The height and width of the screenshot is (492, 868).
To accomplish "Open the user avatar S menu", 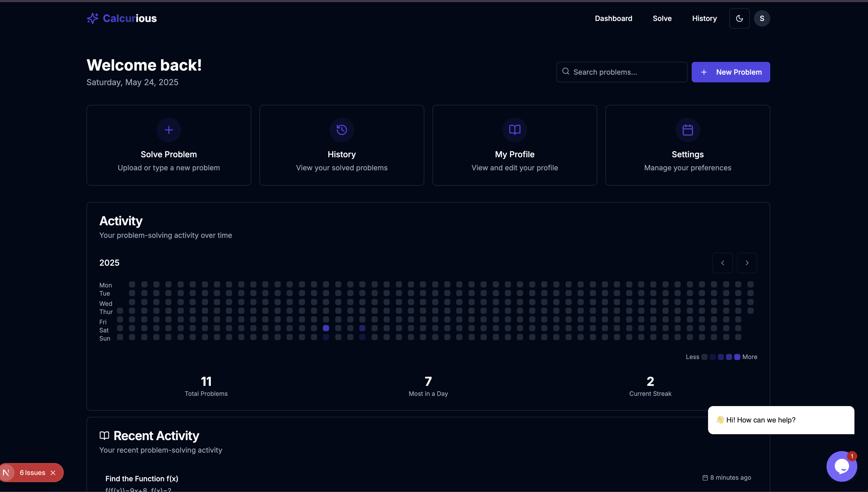I will click(762, 18).
